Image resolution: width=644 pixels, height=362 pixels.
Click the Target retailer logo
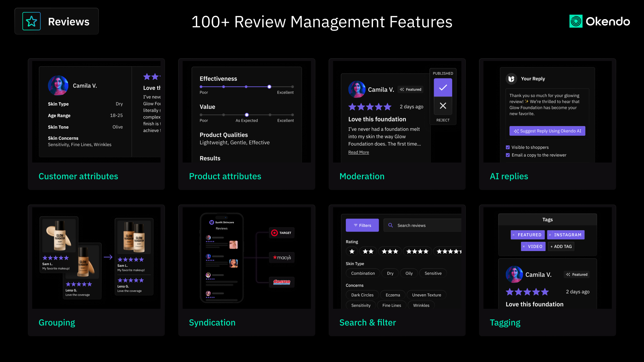[281, 233]
